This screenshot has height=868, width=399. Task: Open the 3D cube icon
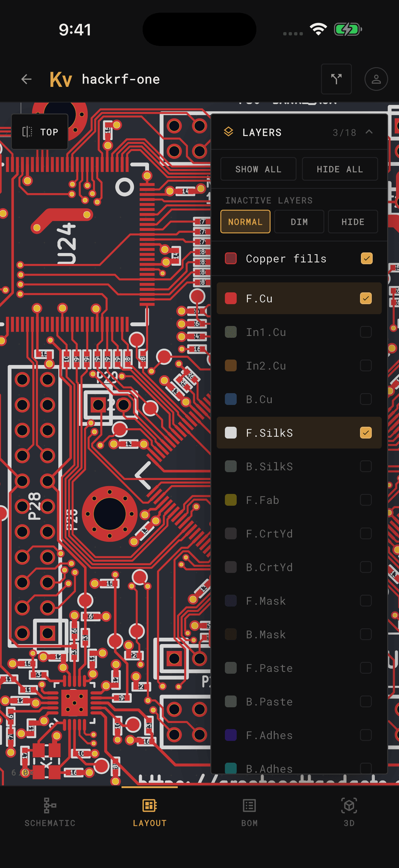[x=349, y=806]
